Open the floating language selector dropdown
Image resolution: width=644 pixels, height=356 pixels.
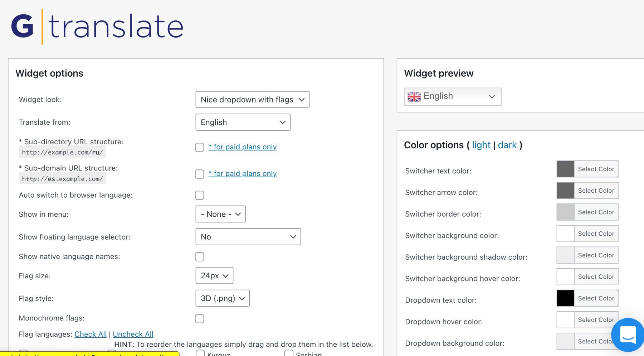(x=248, y=237)
